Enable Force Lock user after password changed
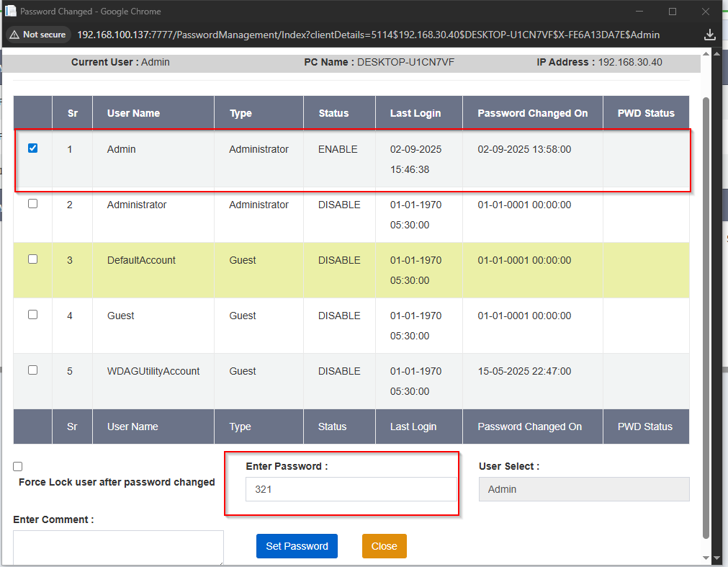This screenshot has height=567, width=728. point(18,467)
